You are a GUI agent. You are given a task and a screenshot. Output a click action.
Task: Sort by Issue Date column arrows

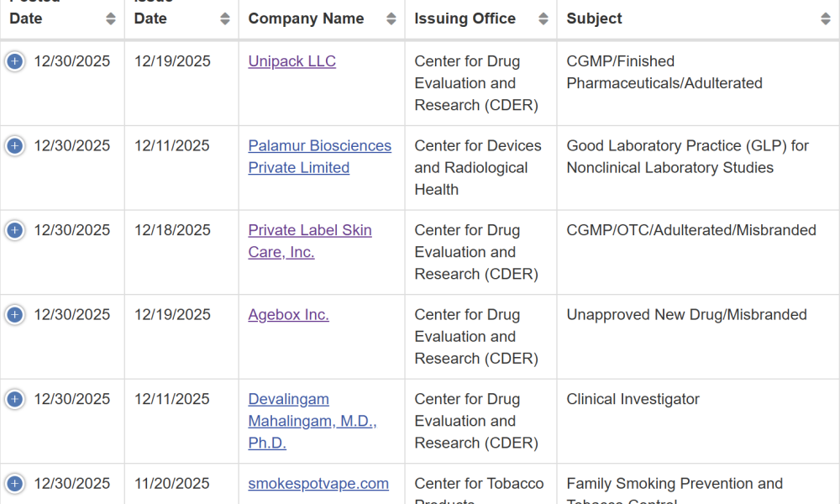pos(225,18)
